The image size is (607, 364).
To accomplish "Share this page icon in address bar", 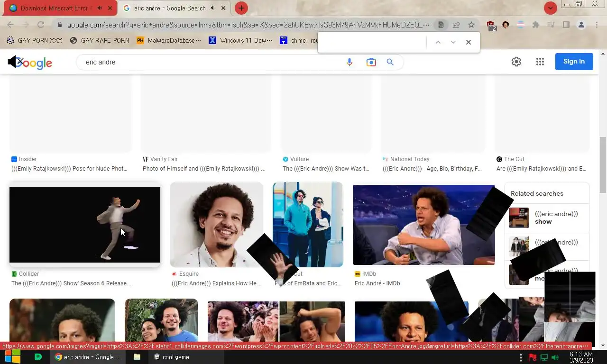I will 456,25.
